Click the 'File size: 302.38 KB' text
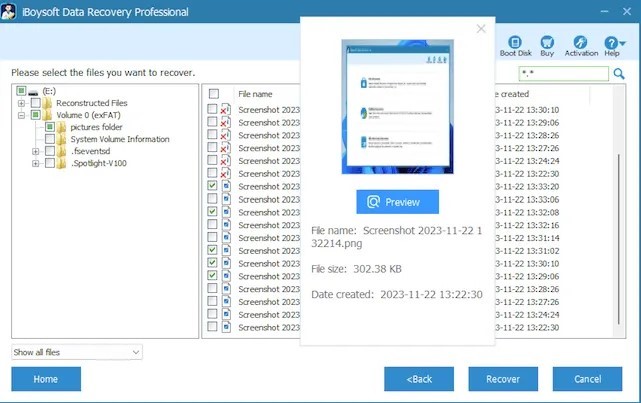This screenshot has width=641, height=403. 356,269
